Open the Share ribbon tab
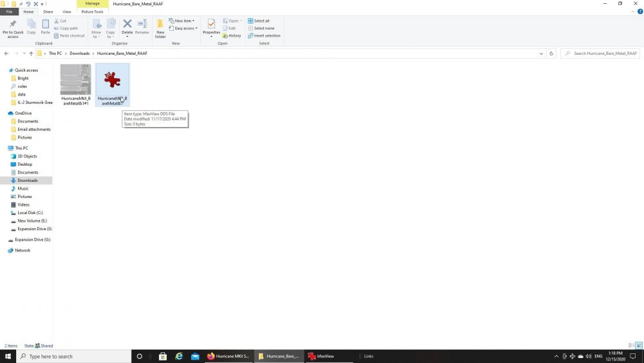Image resolution: width=644 pixels, height=363 pixels. point(48,12)
